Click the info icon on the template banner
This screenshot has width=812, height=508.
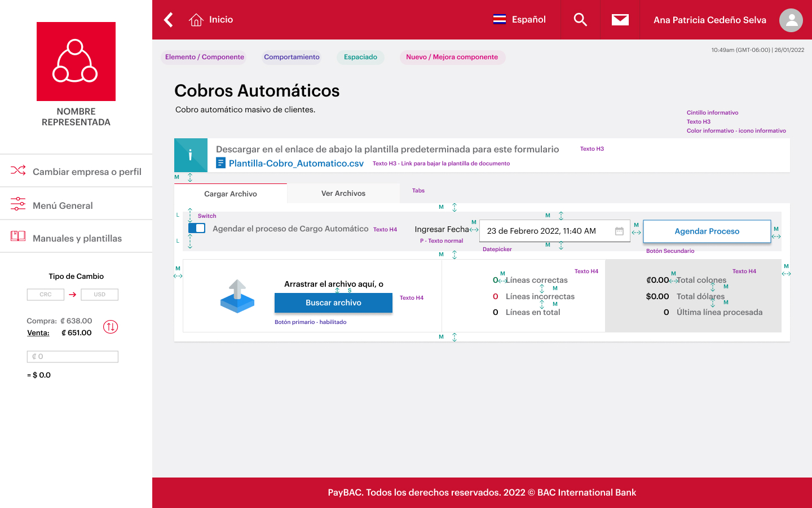(191, 155)
